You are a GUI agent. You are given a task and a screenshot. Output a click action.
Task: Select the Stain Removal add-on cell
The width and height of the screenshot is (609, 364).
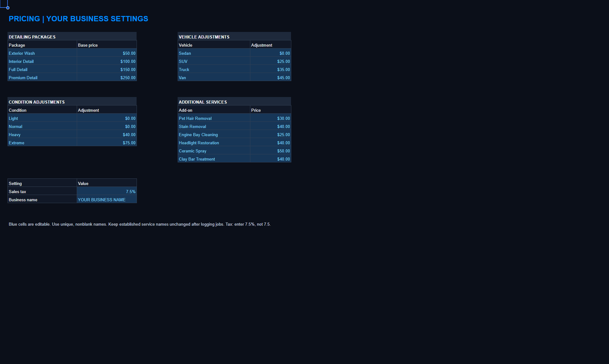[x=214, y=126]
